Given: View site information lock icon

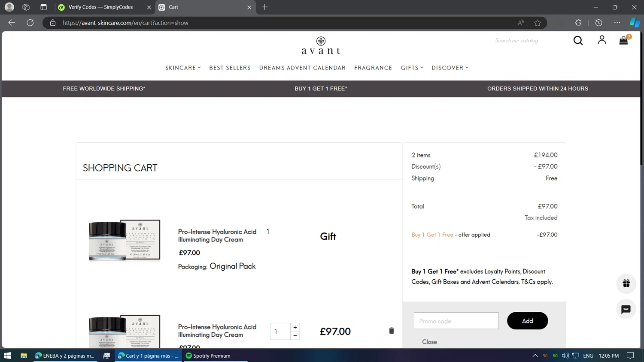Looking at the screenshot, I should click(x=53, y=23).
